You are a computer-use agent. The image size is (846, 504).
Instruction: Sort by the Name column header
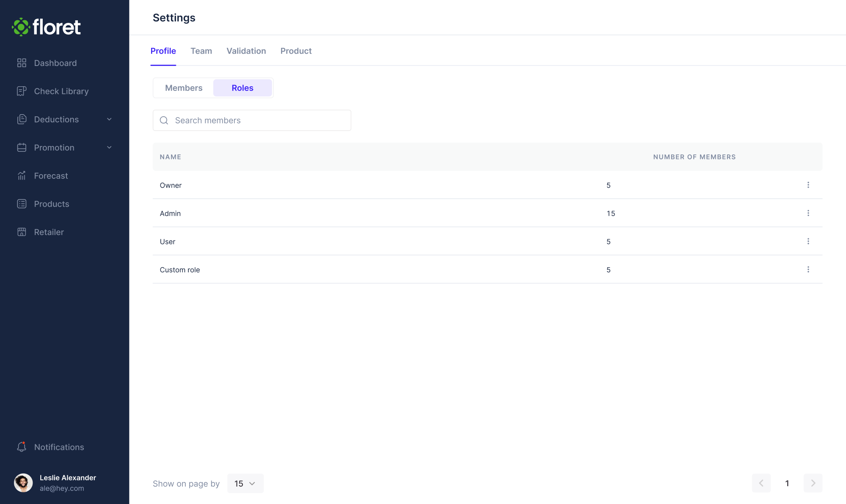170,157
